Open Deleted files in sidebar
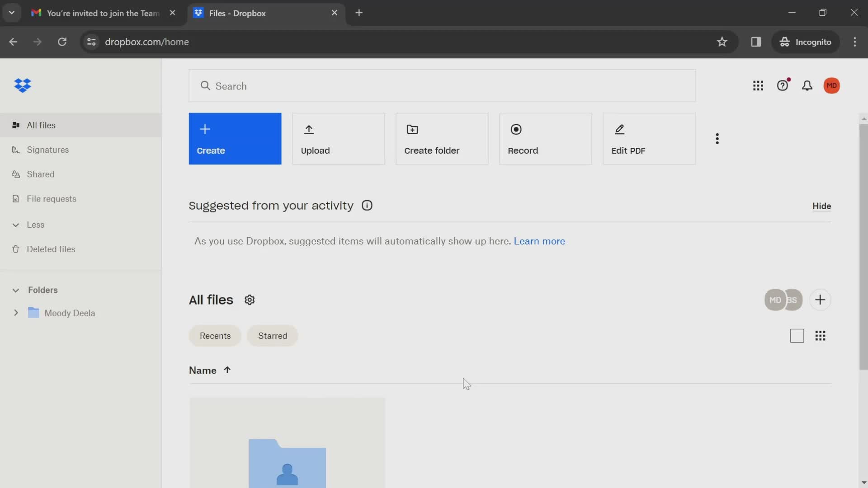The height and width of the screenshot is (488, 868). pos(80,249)
